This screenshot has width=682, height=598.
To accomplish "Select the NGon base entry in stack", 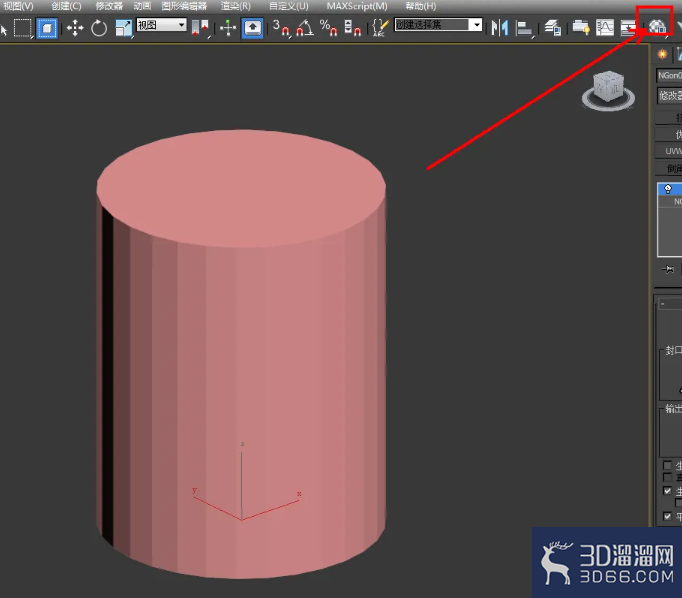I will point(670,201).
